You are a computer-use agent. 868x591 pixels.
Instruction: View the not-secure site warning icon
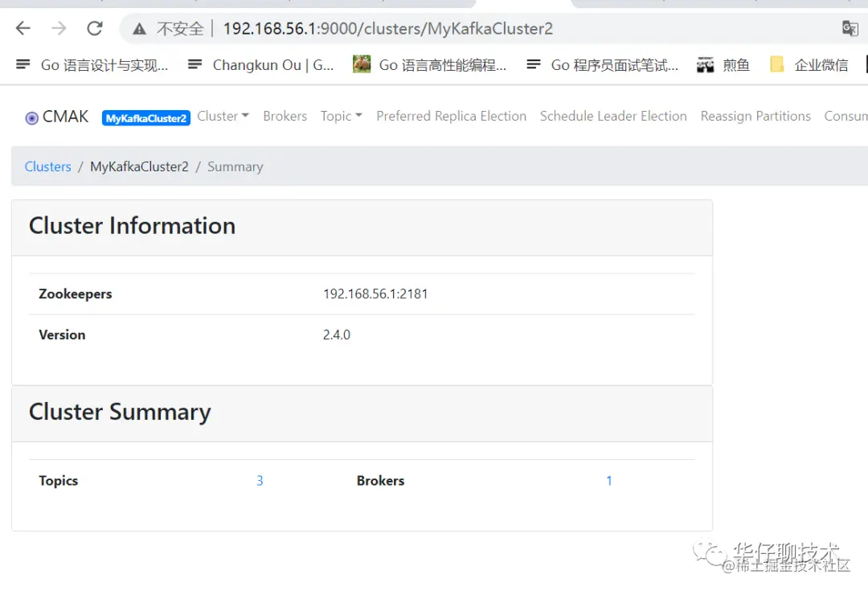[139, 29]
